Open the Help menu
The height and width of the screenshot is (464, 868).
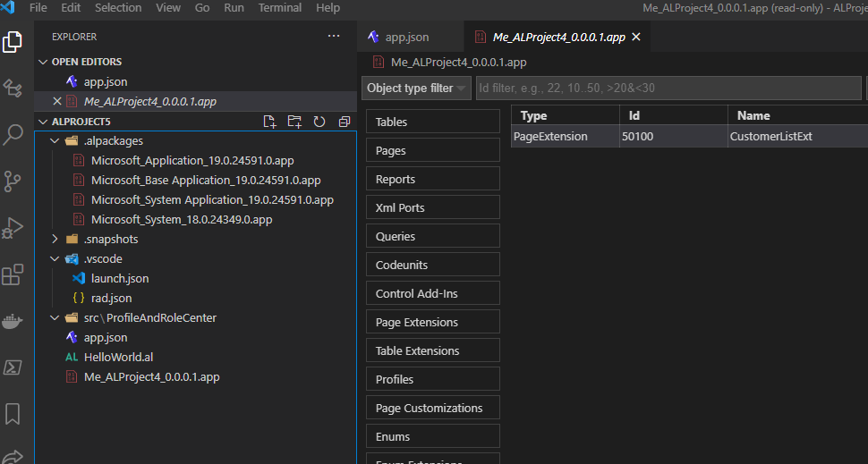pyautogui.click(x=328, y=8)
